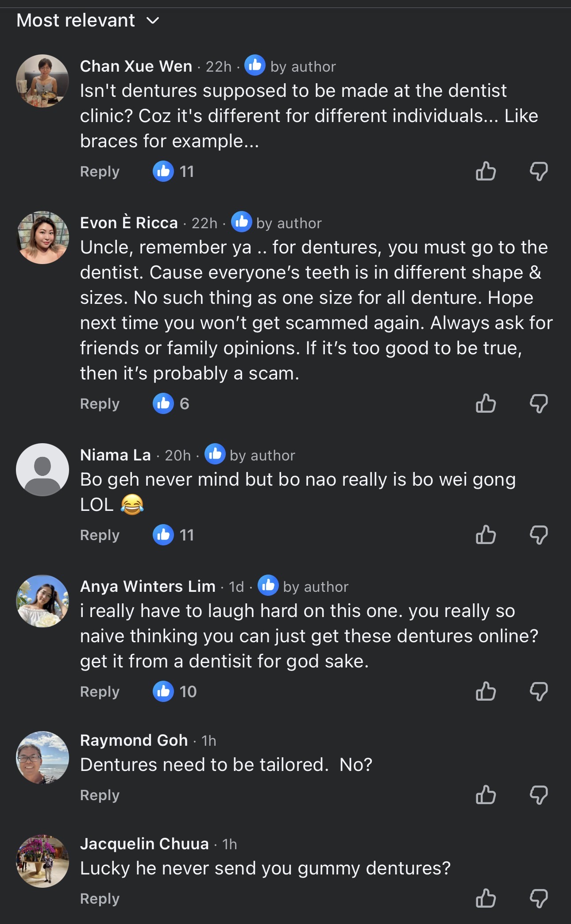Thumbs up Niama La's comment
The height and width of the screenshot is (924, 571).
pyautogui.click(x=486, y=535)
